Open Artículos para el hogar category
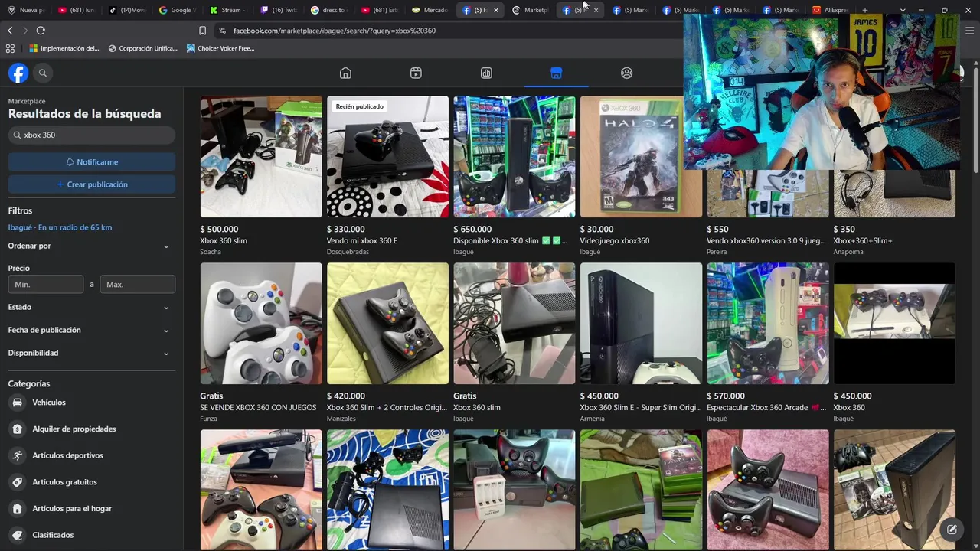980x551 pixels. coord(91,509)
